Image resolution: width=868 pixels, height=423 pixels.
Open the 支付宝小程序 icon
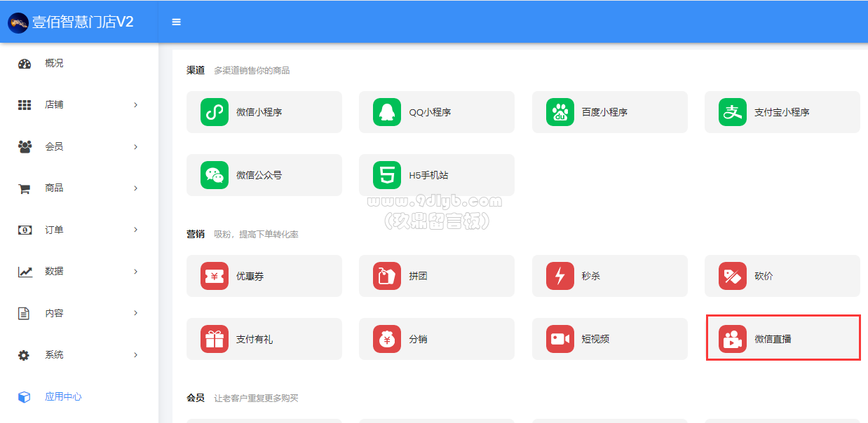(733, 112)
